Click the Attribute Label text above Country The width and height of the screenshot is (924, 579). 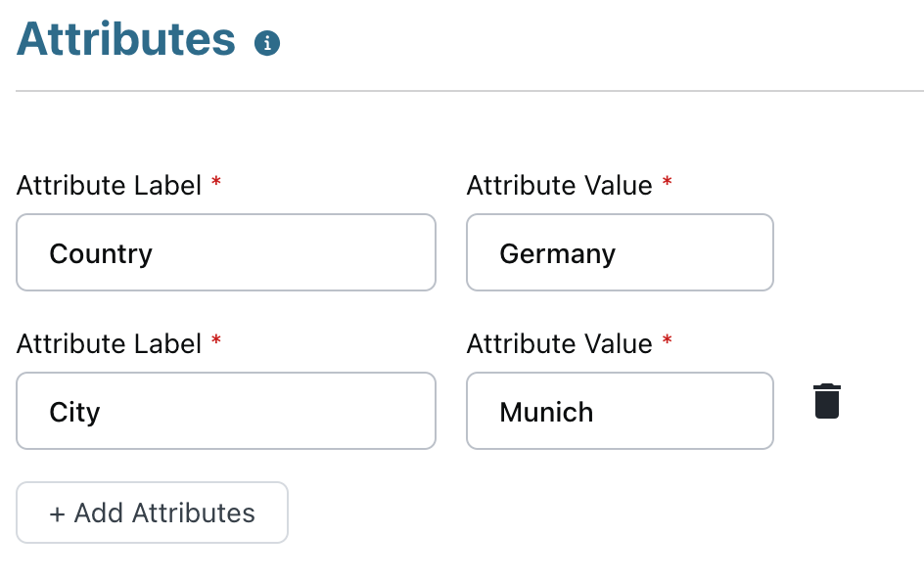click(109, 185)
